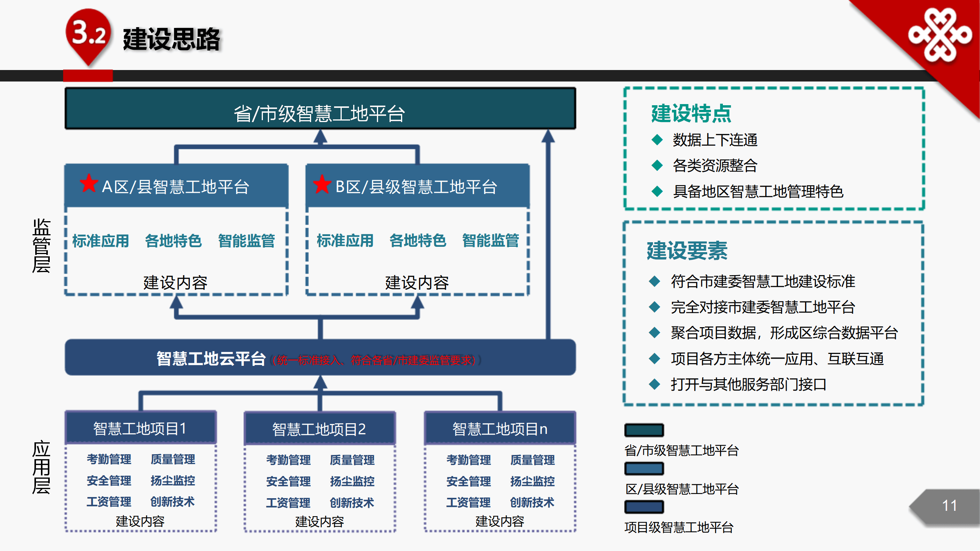
Task: Click the diamond bullet before 具备地区智慧工地管理特色
Action: click(x=657, y=191)
